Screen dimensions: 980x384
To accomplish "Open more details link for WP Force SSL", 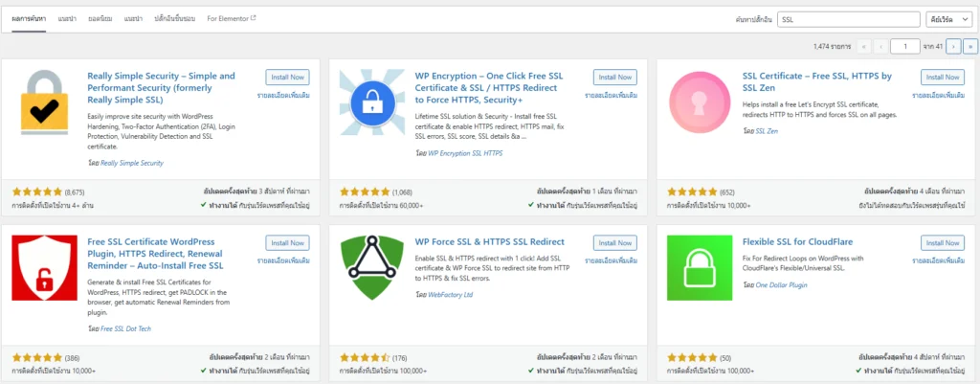I will pyautogui.click(x=612, y=260).
